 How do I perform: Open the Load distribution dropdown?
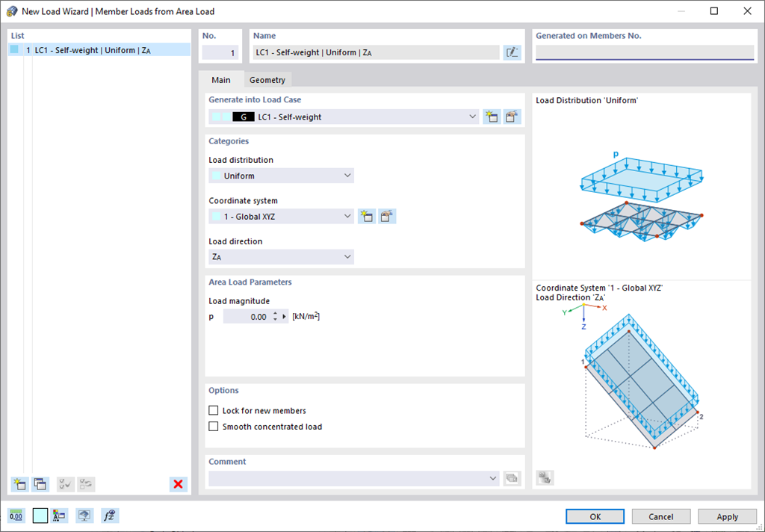(347, 176)
